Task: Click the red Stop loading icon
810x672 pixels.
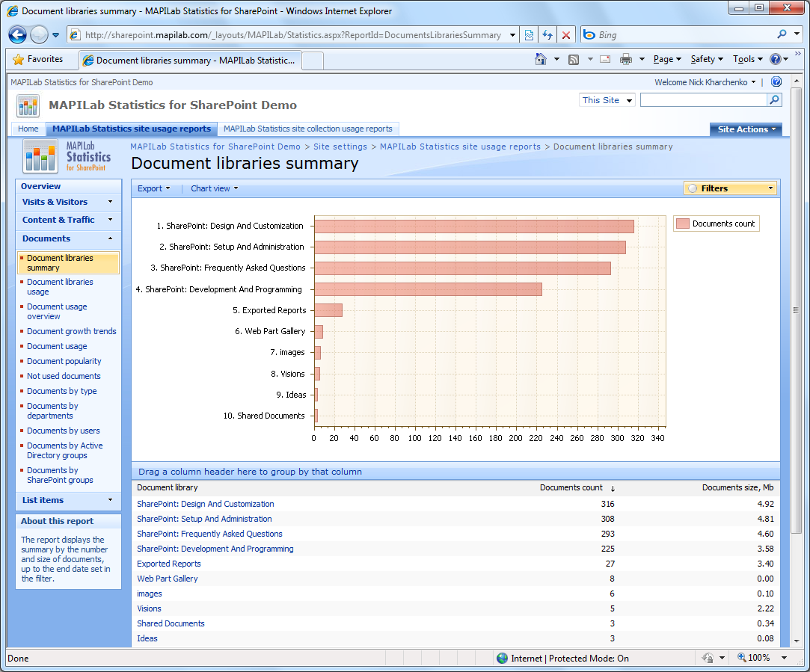Action: coord(566,35)
